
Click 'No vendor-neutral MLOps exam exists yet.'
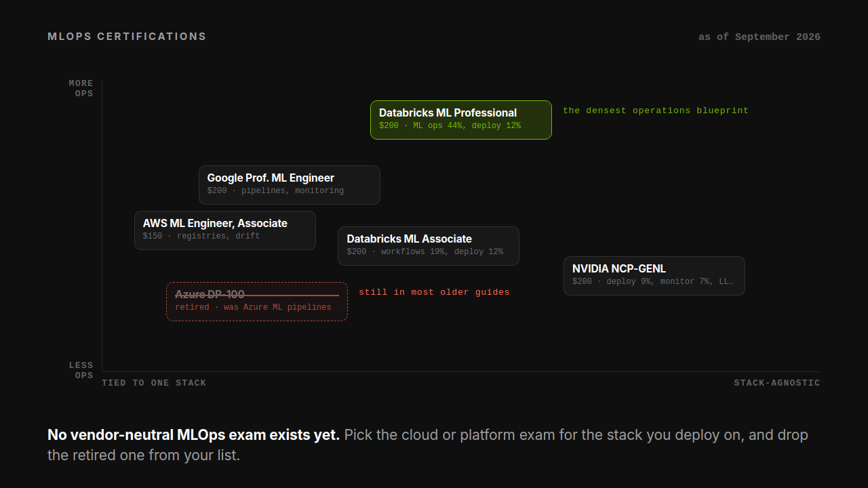(x=193, y=435)
